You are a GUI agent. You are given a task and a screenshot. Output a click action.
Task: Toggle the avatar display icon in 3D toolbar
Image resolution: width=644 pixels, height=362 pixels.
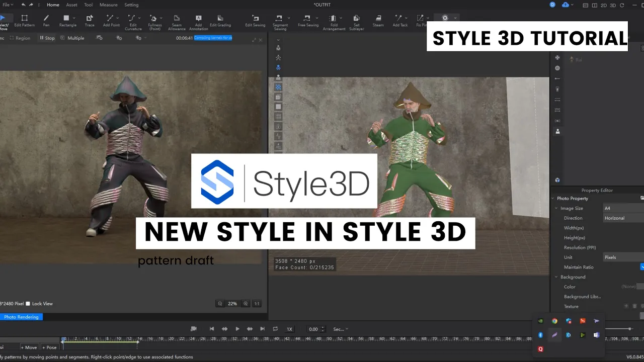coord(278,48)
